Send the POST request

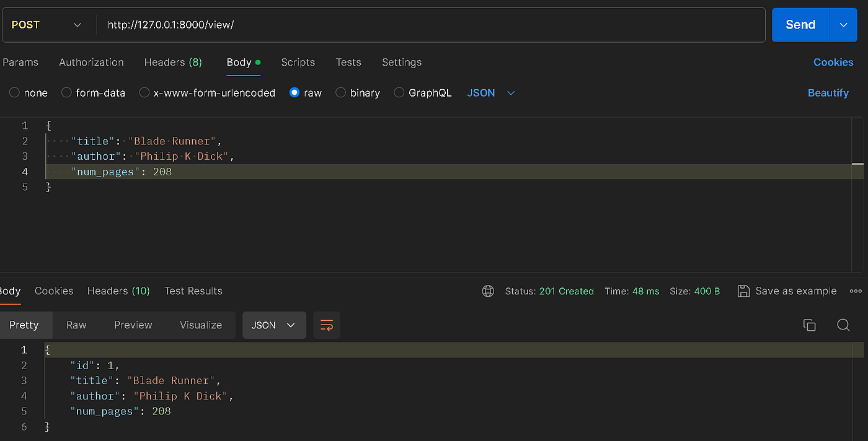[x=800, y=25]
